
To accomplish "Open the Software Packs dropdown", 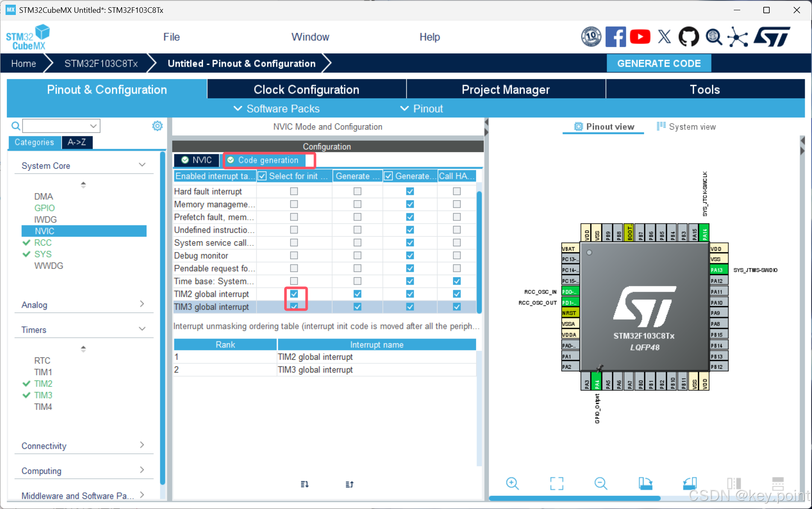I will [277, 109].
